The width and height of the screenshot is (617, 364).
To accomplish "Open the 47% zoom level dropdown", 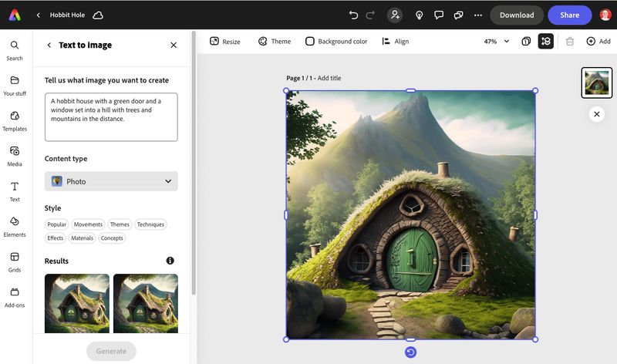I will pos(497,42).
